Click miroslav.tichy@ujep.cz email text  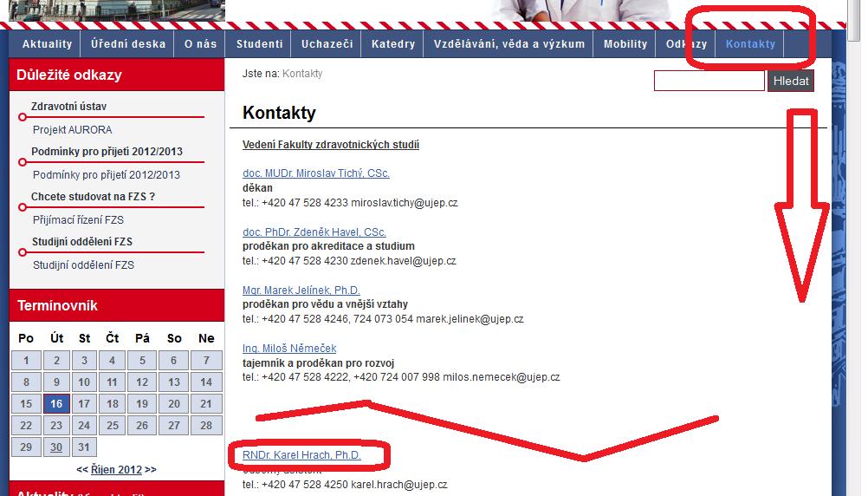405,203
